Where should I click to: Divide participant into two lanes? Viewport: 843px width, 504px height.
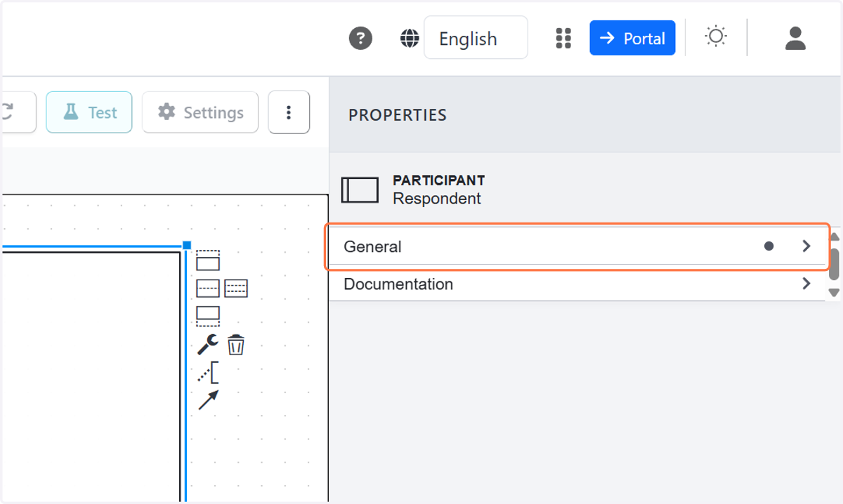tap(208, 289)
